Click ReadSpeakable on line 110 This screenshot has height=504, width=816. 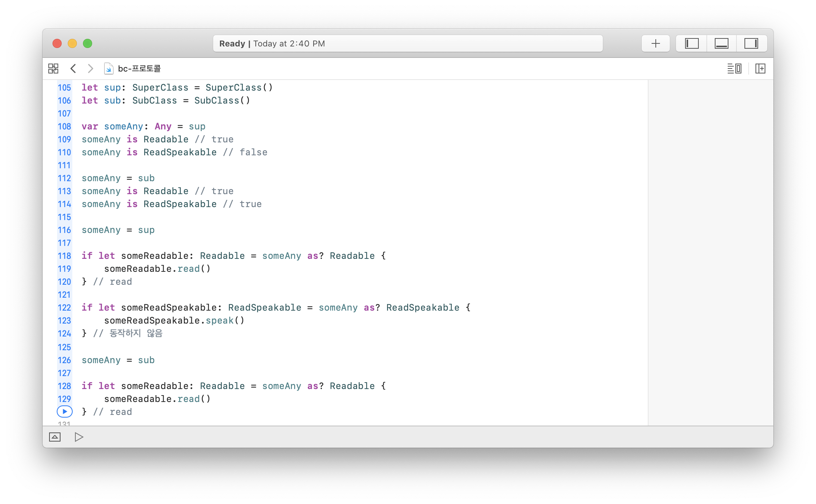180,152
